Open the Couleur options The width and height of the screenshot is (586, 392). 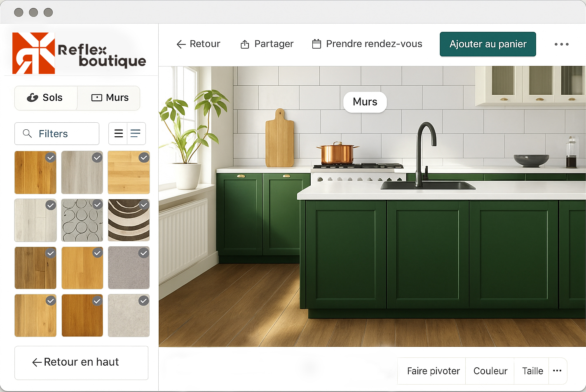[x=490, y=371]
